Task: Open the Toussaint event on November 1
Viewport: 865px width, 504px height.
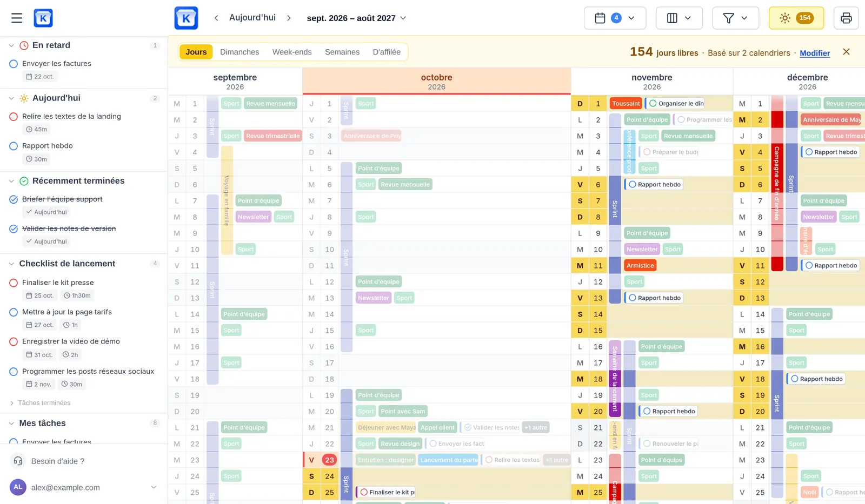Action: pos(626,104)
